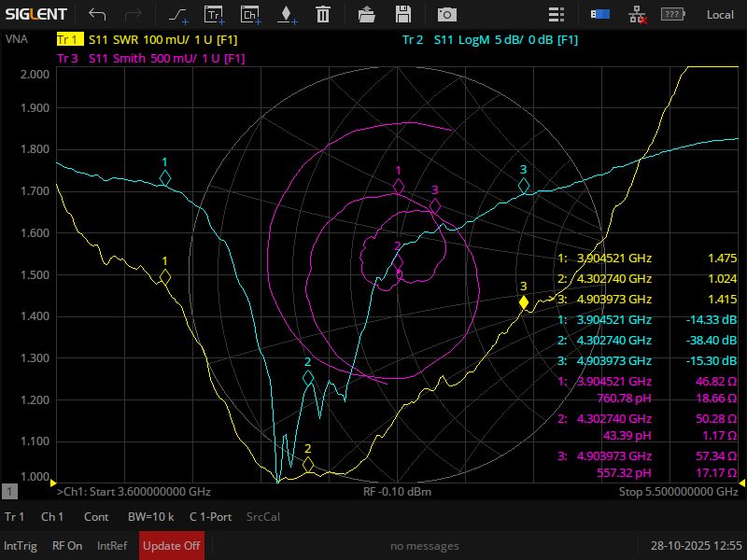The image size is (747, 560).
Task: Open the Cont sweep mode selector
Action: [x=96, y=517]
